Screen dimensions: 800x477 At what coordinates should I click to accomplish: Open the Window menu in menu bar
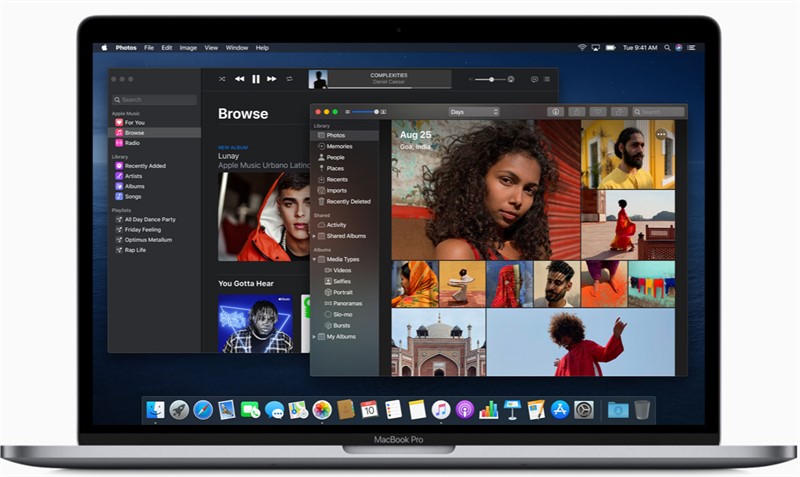tap(237, 47)
